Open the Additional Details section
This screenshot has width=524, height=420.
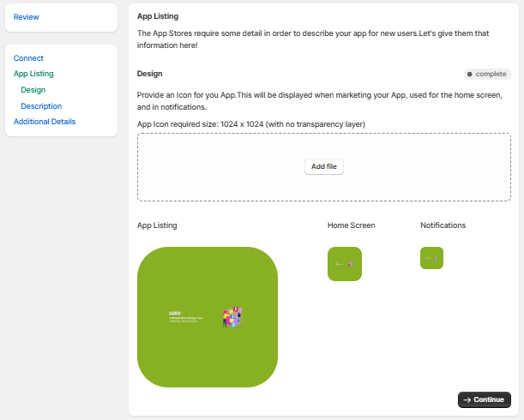pyautogui.click(x=45, y=122)
